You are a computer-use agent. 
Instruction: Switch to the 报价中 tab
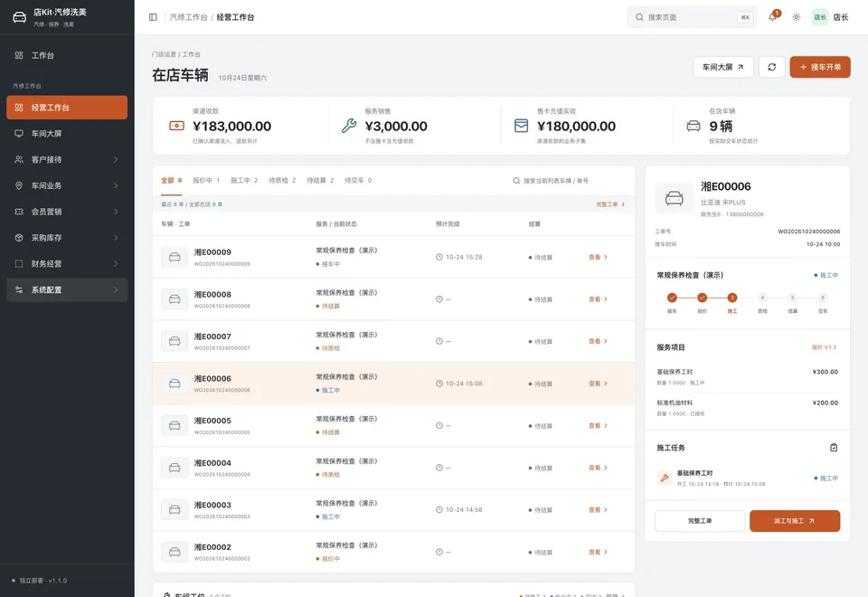[206, 181]
